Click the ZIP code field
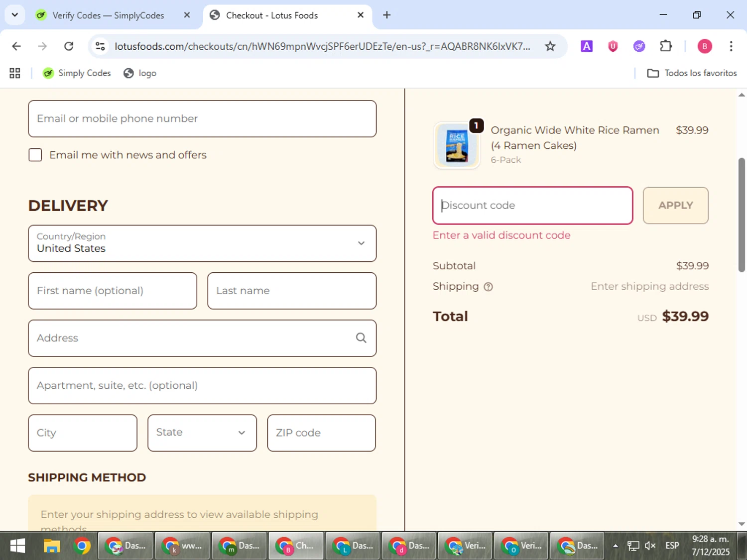The image size is (747, 560). (x=321, y=433)
